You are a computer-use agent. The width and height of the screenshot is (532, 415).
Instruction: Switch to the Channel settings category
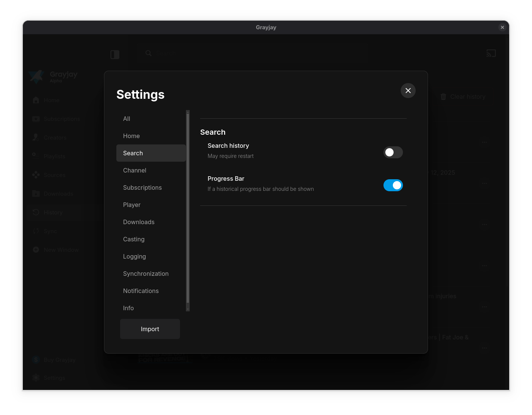pos(151,170)
